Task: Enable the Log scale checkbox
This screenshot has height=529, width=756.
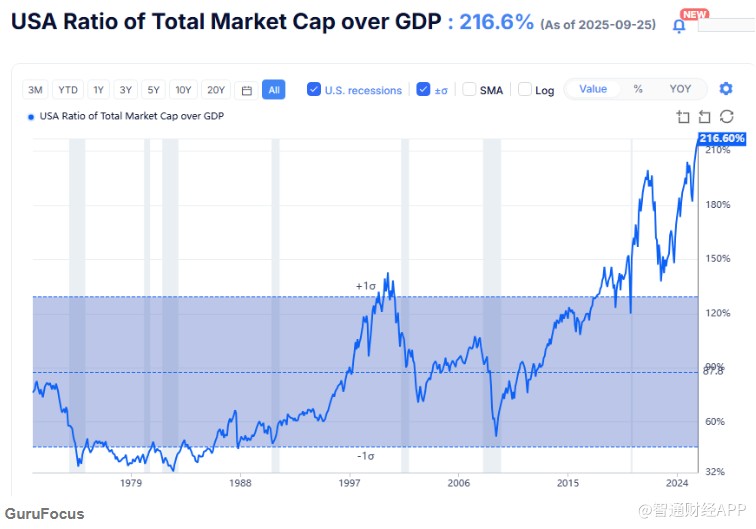Action: 525,89
